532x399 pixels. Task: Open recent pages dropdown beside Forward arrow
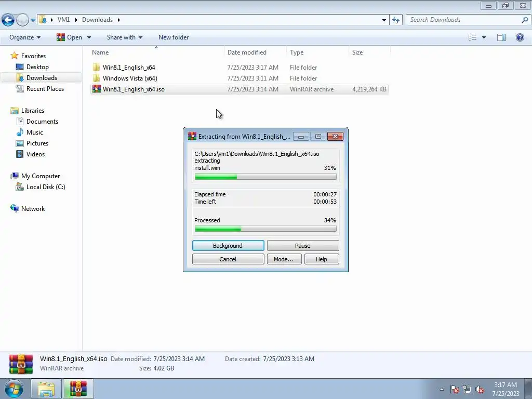pos(33,20)
